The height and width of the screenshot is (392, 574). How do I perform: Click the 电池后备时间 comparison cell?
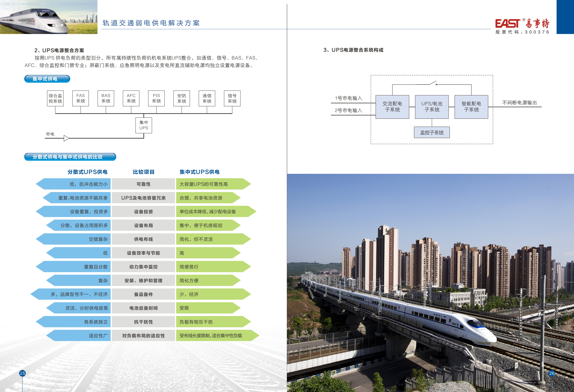(x=143, y=308)
